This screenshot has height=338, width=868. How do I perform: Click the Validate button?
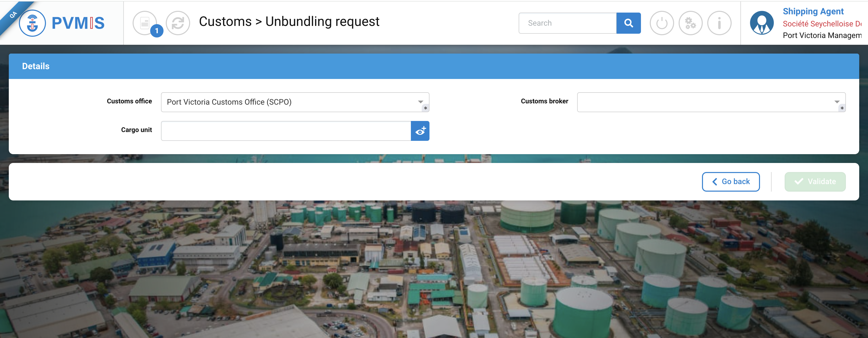tap(815, 182)
